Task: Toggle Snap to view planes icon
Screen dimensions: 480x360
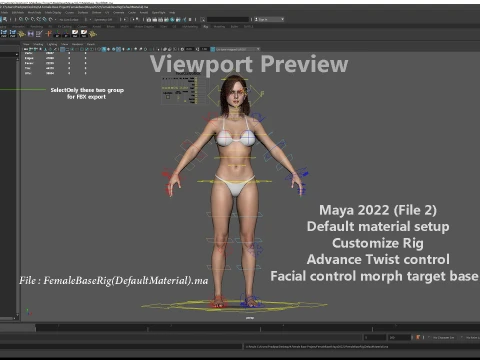Action: [45, 19]
